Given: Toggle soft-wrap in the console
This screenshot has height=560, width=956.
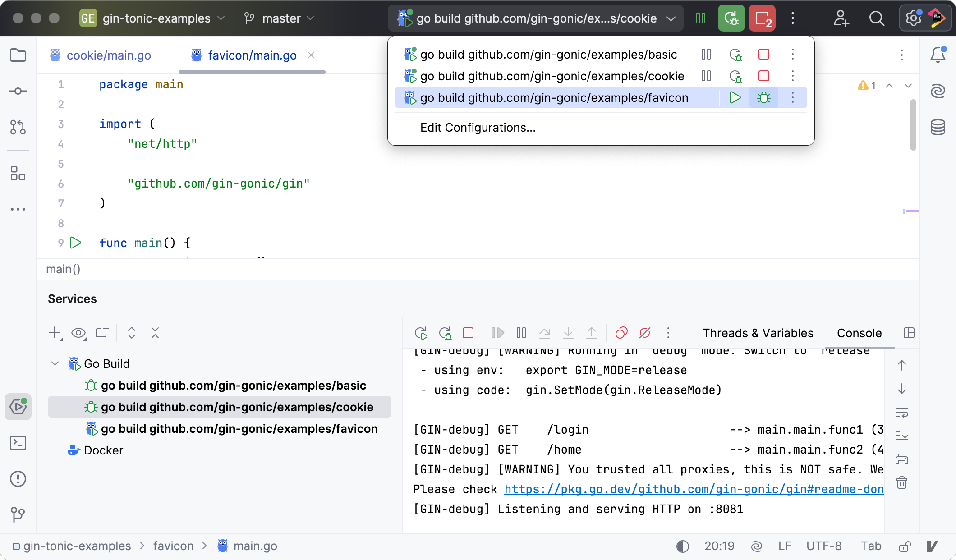Looking at the screenshot, I should point(901,413).
